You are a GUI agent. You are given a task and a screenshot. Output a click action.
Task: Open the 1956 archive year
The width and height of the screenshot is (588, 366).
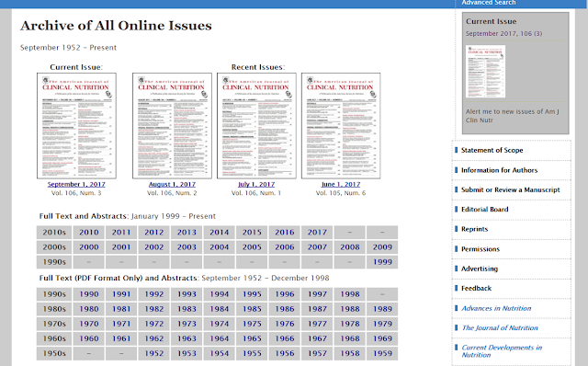pos(285,353)
